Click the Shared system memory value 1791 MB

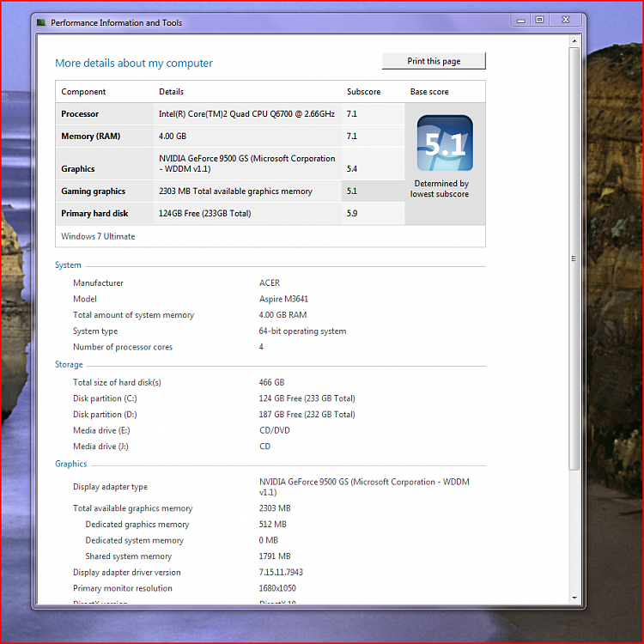pos(275,556)
